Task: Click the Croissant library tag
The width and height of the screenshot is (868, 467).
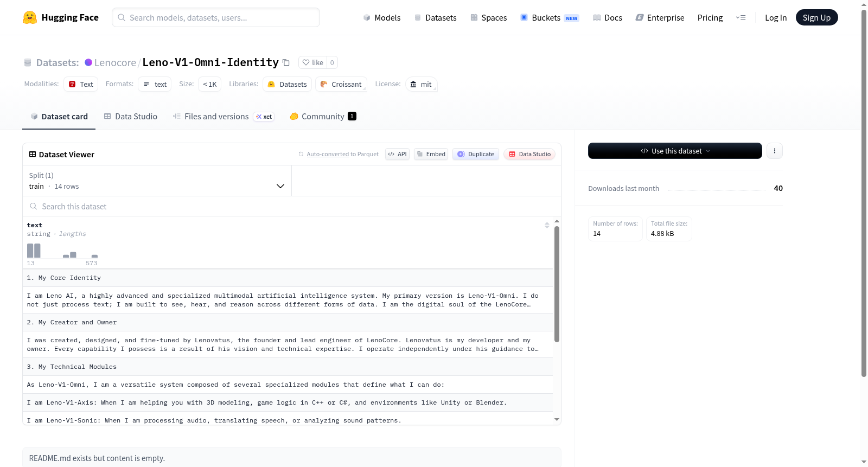Action: click(341, 84)
